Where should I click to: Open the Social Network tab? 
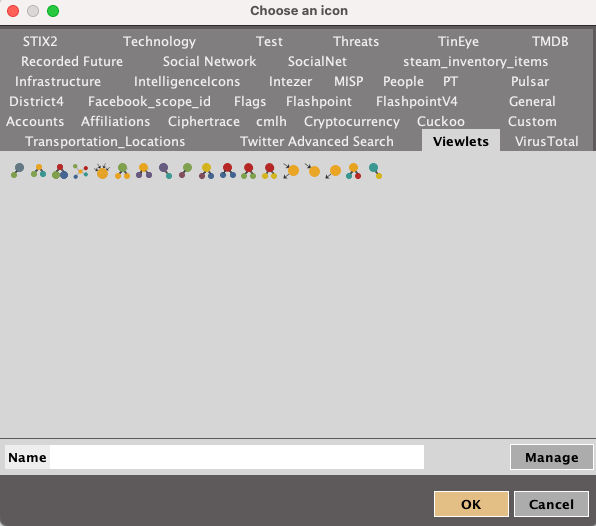pyautogui.click(x=209, y=62)
